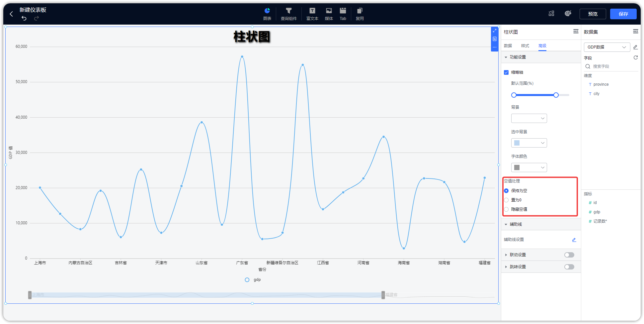This screenshot has height=324, width=644.
Task: Switch to the 数据 tab
Action: [508, 46]
